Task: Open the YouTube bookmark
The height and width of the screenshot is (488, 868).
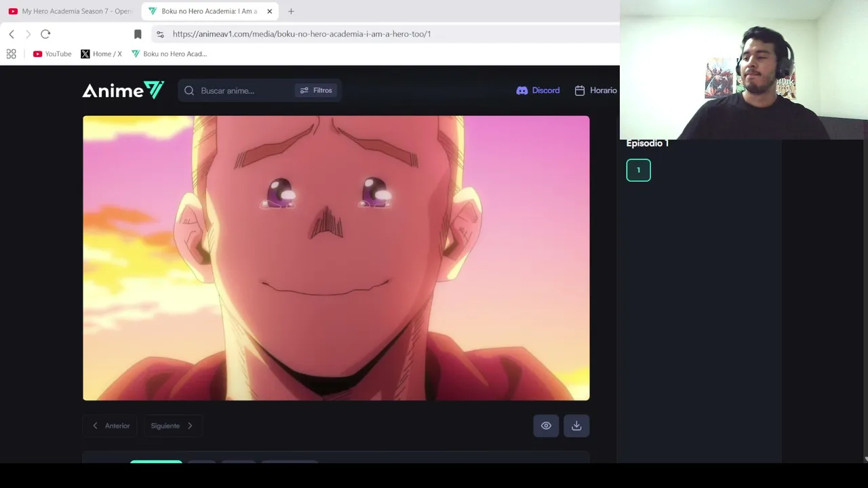Action: click(52, 54)
